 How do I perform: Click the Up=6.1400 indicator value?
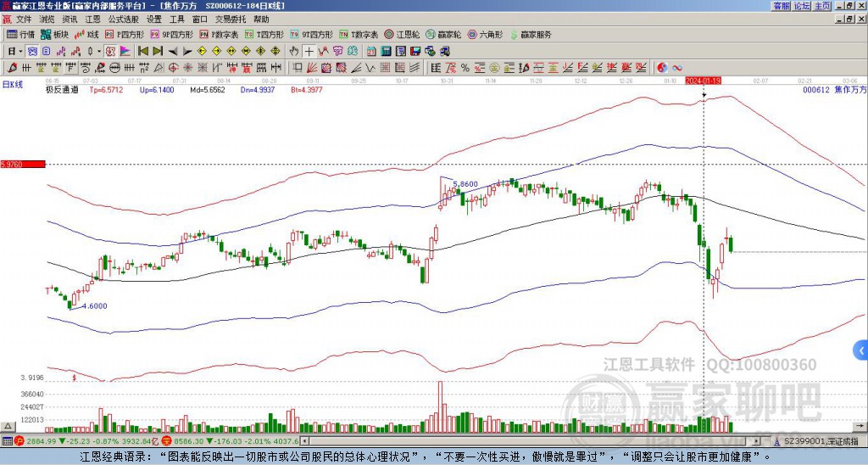point(157,90)
